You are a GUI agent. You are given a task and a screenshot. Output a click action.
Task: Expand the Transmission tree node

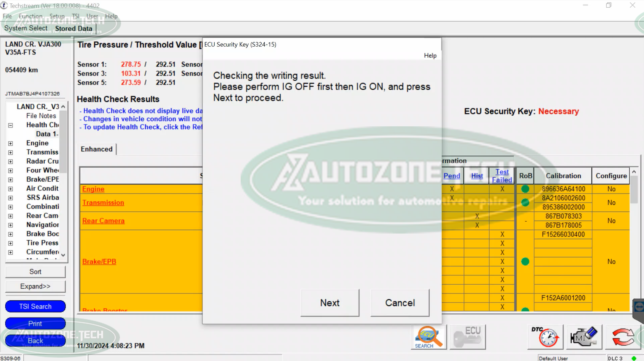(10, 153)
